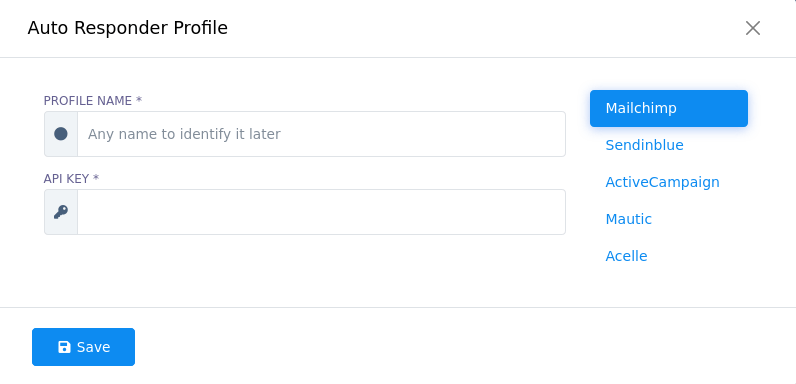This screenshot has width=796, height=384.
Task: Select the Mailchimp provider tab
Action: (669, 108)
